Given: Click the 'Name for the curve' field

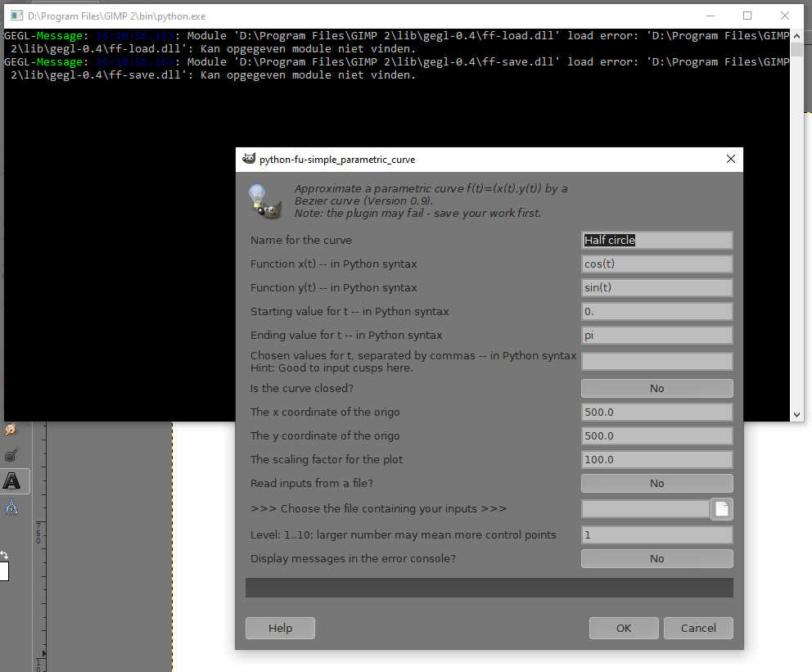Looking at the screenshot, I should [x=656, y=240].
